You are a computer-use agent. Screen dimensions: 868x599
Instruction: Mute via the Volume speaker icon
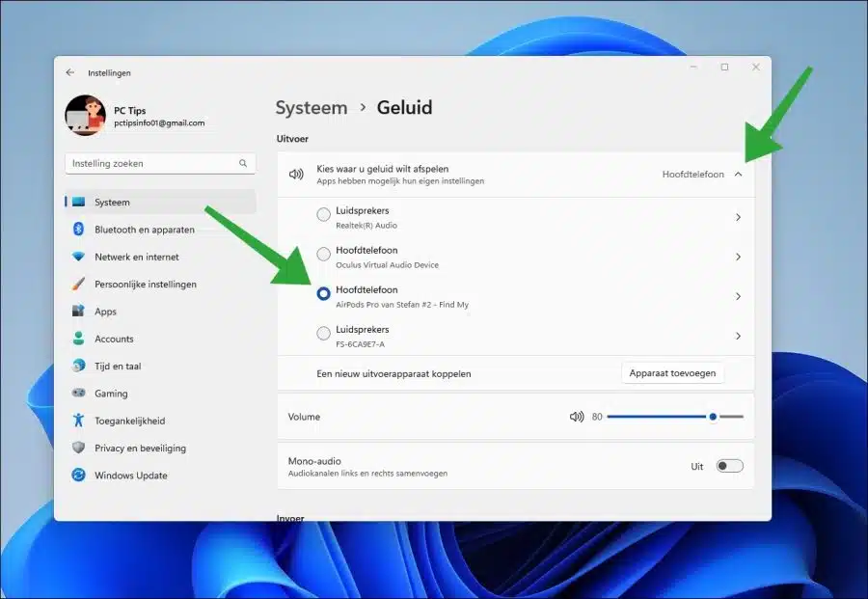(x=577, y=417)
